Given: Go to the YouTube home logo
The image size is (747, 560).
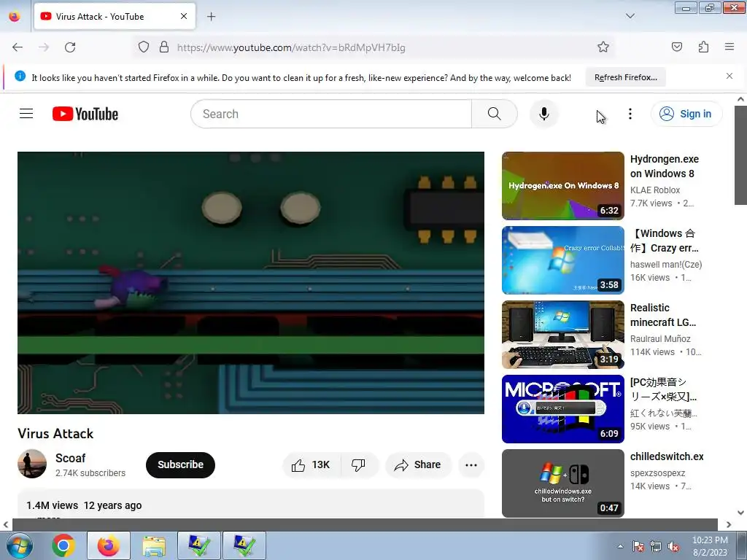Looking at the screenshot, I should pos(85,114).
